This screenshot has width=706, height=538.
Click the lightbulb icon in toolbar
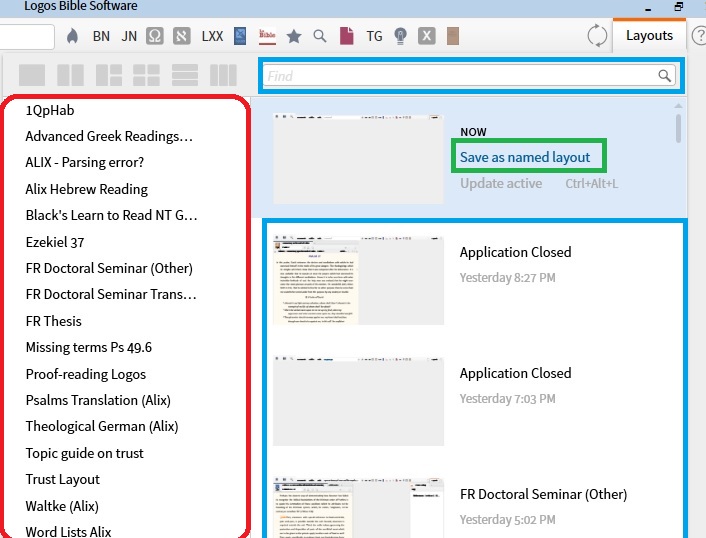tap(400, 36)
